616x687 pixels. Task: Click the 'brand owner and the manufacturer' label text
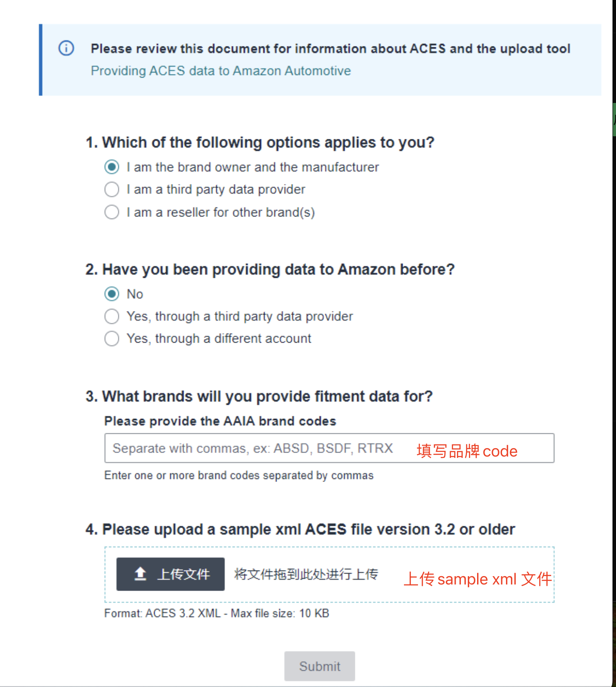click(252, 167)
